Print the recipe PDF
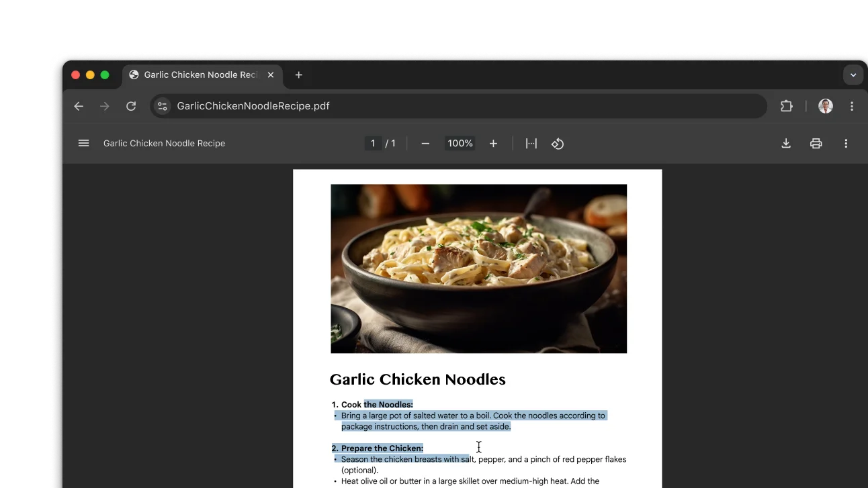 816,143
